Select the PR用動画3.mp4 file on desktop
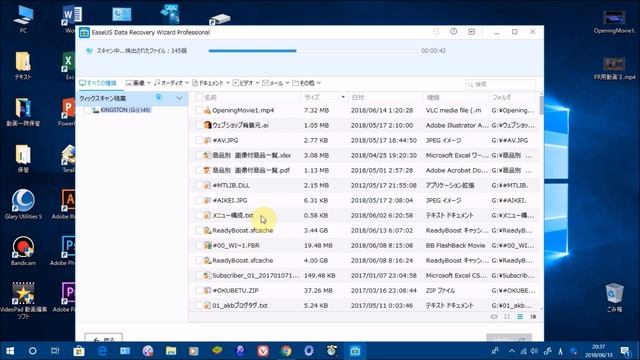640x360 pixels. point(614,68)
